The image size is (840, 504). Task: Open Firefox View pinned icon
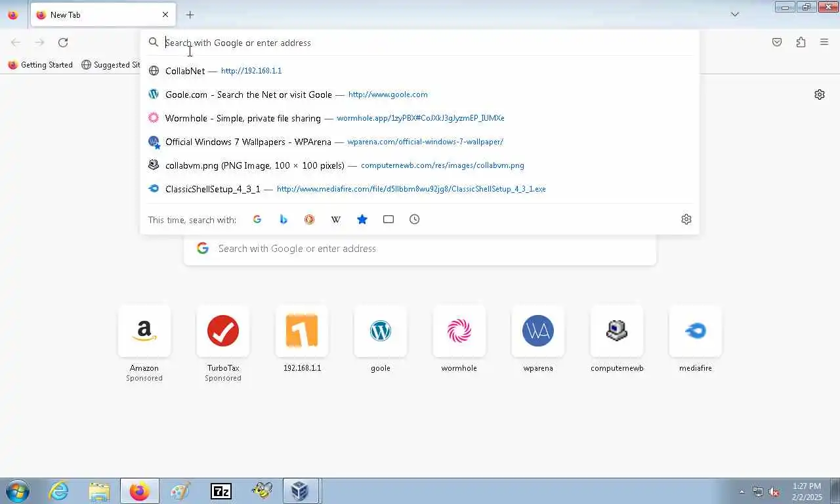[x=12, y=14]
